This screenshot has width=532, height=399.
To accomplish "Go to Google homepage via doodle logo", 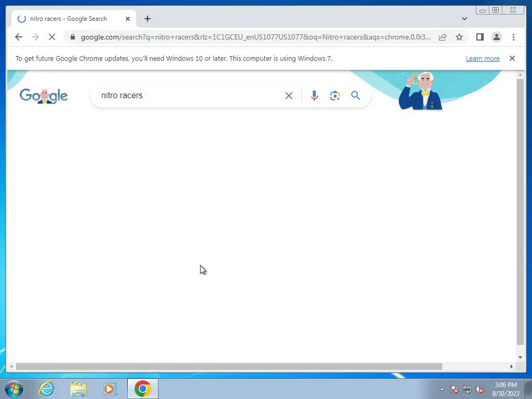I will (x=44, y=96).
